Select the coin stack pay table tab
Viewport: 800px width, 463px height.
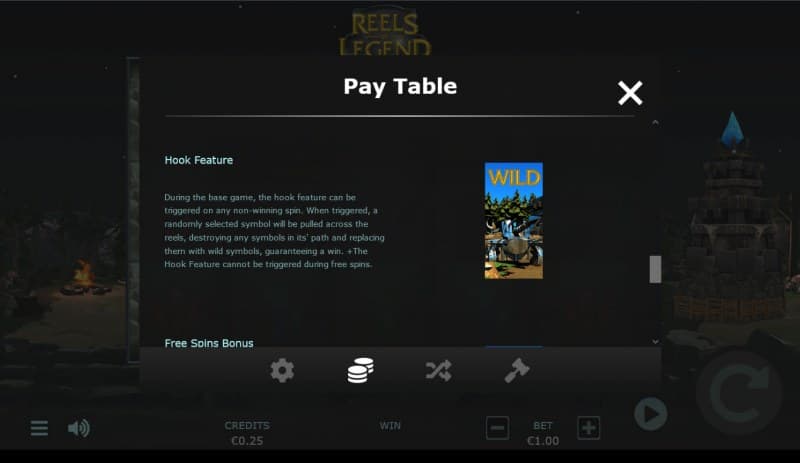[x=361, y=371]
